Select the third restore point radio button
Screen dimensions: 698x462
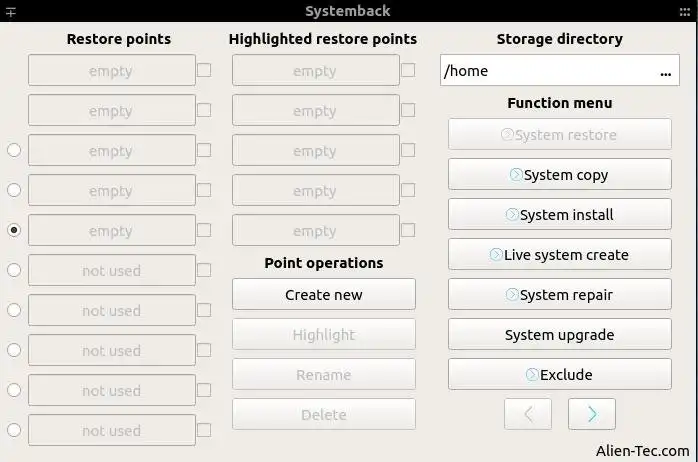[x=14, y=150]
